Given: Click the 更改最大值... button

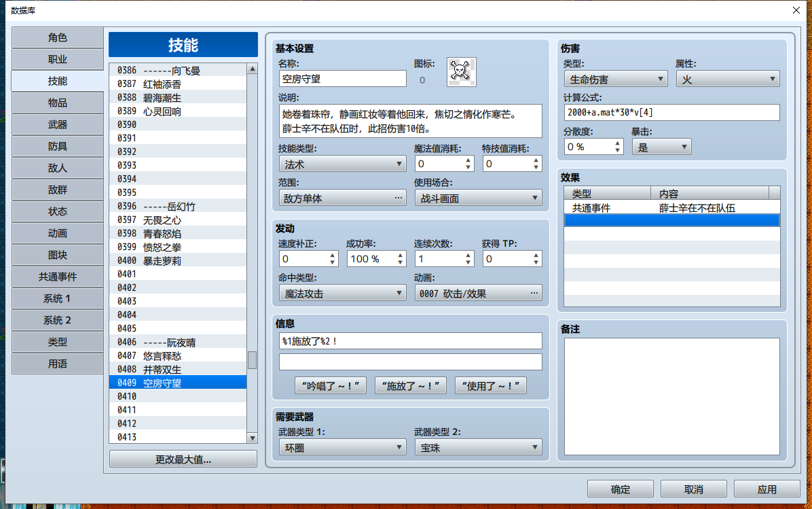Looking at the screenshot, I should 183,459.
